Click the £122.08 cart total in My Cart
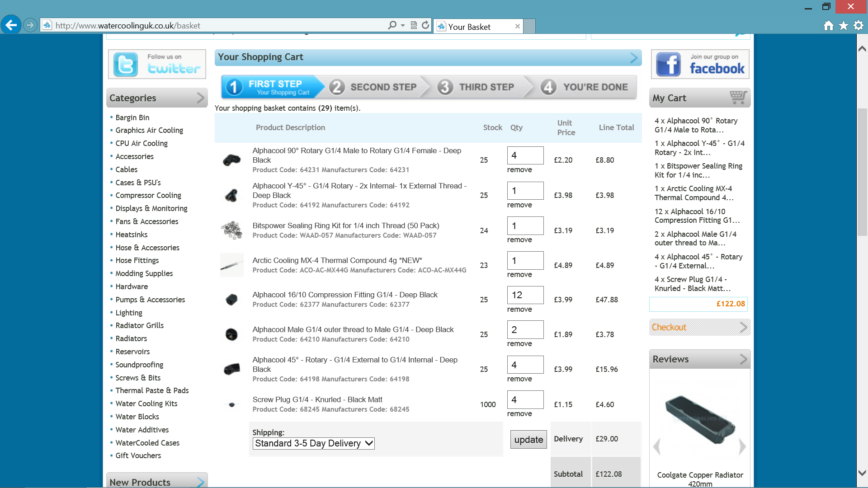 point(730,304)
